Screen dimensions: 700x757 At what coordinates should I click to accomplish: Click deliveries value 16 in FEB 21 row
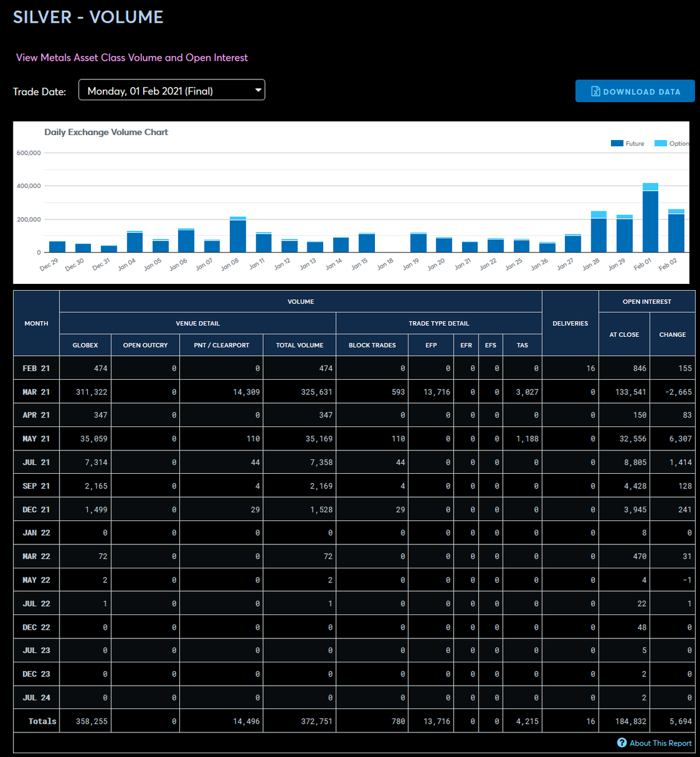pyautogui.click(x=591, y=368)
